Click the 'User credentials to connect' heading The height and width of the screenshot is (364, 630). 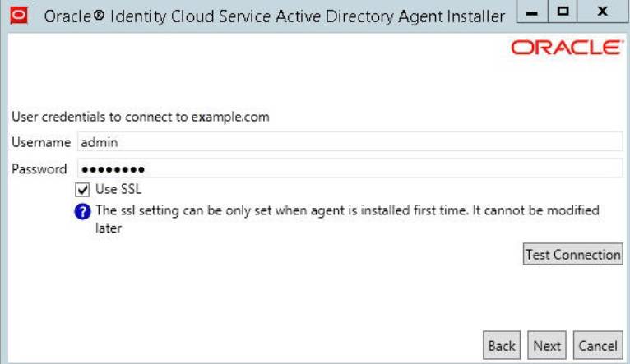pyautogui.click(x=100, y=117)
